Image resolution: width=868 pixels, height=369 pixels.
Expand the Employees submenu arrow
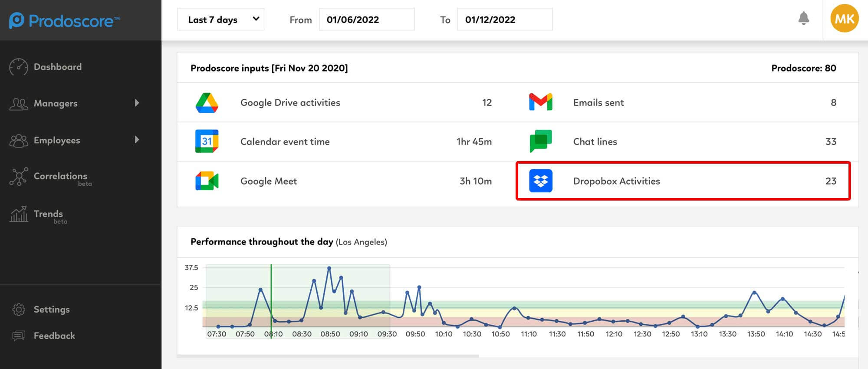(137, 140)
